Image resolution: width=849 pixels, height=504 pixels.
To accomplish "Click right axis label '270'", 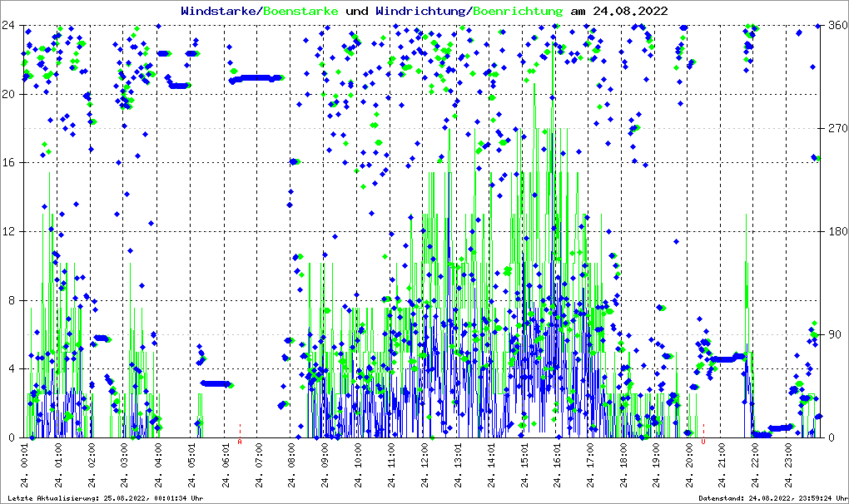I will [839, 128].
